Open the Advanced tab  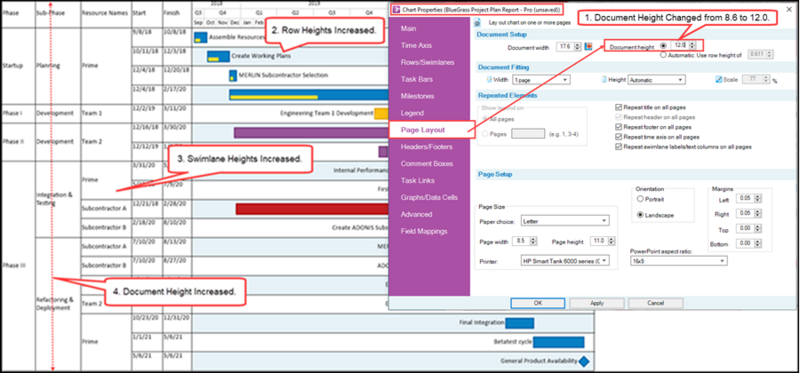click(416, 214)
